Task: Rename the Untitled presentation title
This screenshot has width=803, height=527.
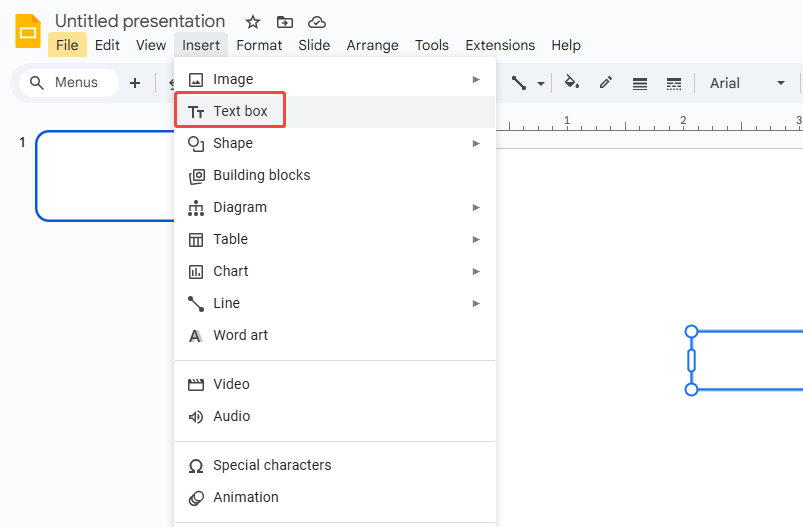Action: 140,21
